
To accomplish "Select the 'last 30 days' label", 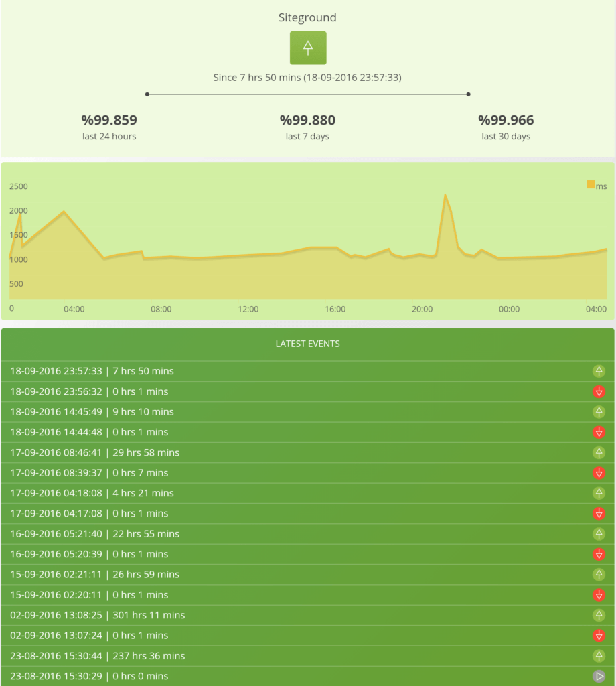I will [506, 137].
